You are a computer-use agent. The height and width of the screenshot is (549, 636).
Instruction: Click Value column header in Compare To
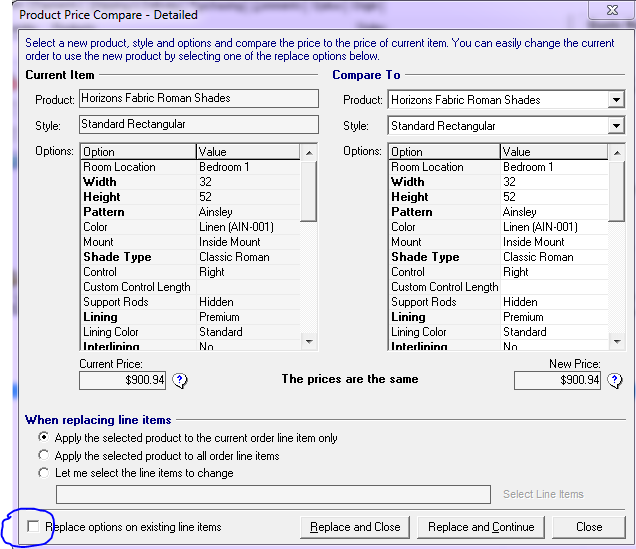pyautogui.click(x=554, y=152)
